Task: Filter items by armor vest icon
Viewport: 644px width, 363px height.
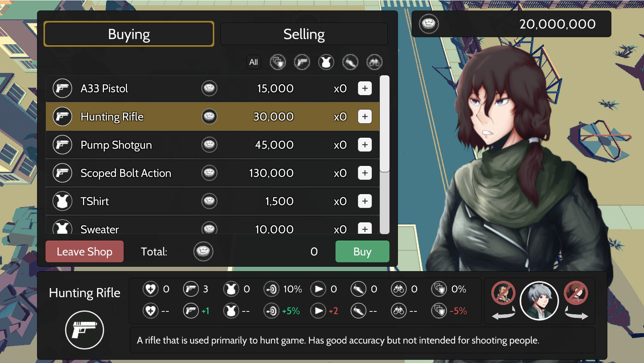Action: [x=326, y=62]
